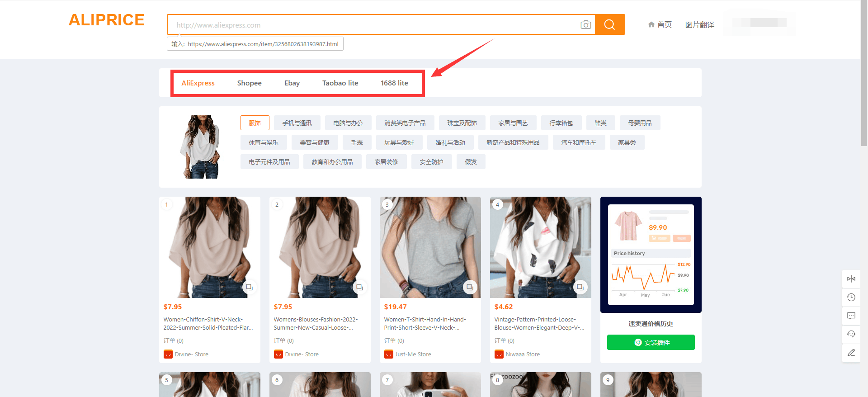Viewport: 868px width, 397px height.
Task: Select the 行李箱包 category
Action: [x=561, y=123]
